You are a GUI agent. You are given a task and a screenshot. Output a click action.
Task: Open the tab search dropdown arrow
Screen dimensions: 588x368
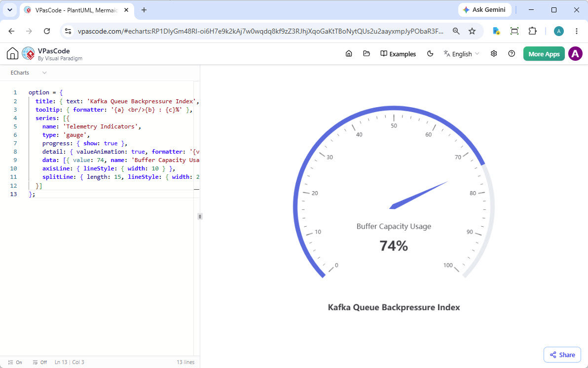[x=10, y=10]
